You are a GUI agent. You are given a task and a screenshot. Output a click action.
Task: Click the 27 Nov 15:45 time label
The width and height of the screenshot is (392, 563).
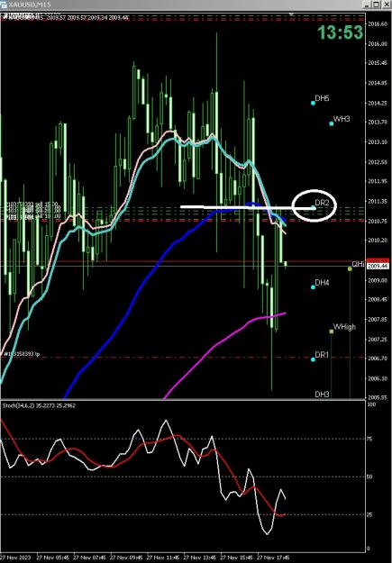[237, 558]
